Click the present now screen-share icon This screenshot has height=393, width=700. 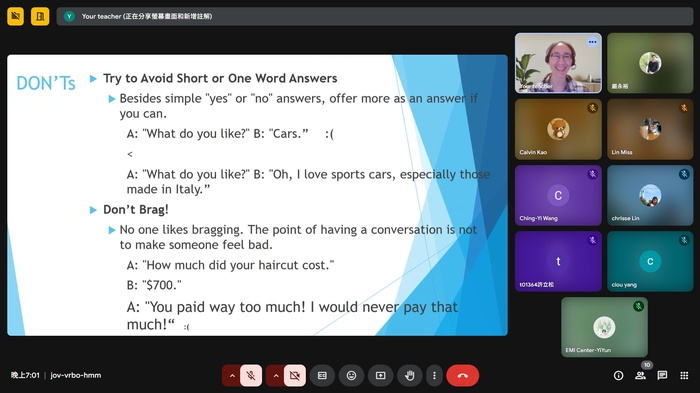pyautogui.click(x=380, y=376)
